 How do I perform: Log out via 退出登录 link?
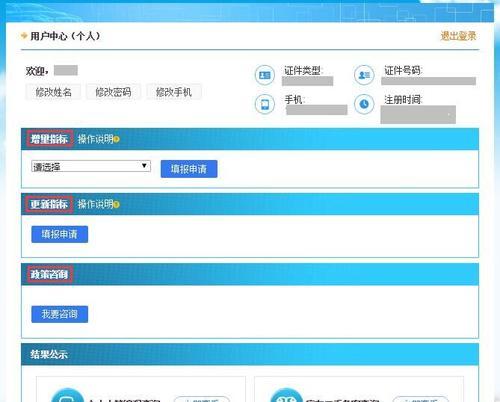(458, 36)
